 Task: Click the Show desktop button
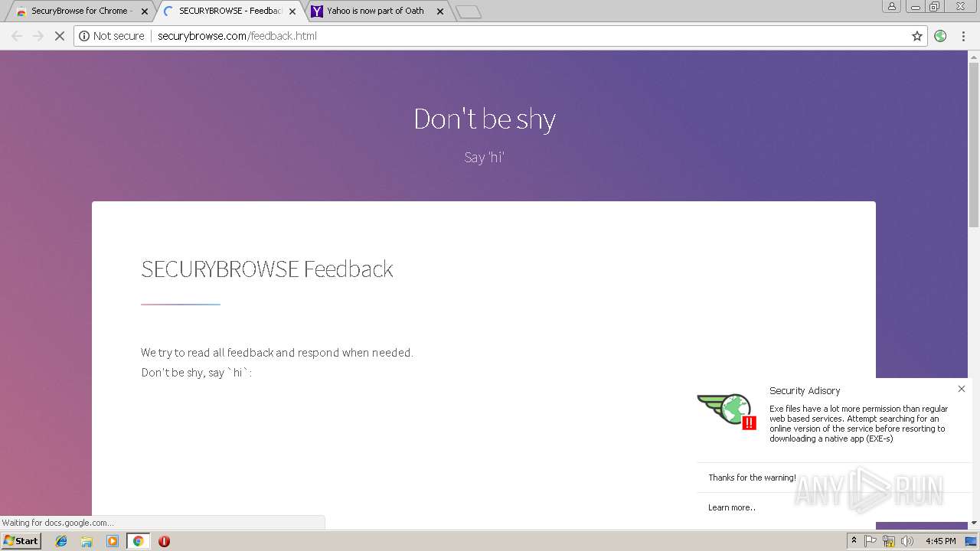(x=972, y=541)
